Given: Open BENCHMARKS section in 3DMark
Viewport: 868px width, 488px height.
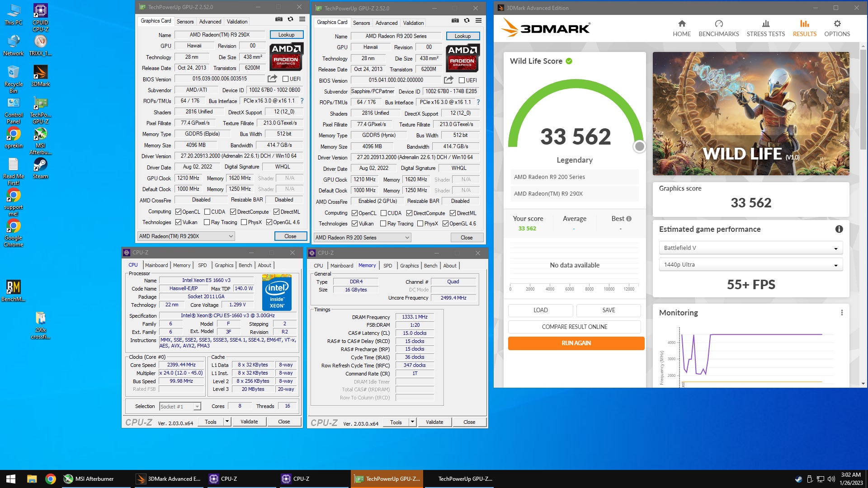Looking at the screenshot, I should (718, 28).
